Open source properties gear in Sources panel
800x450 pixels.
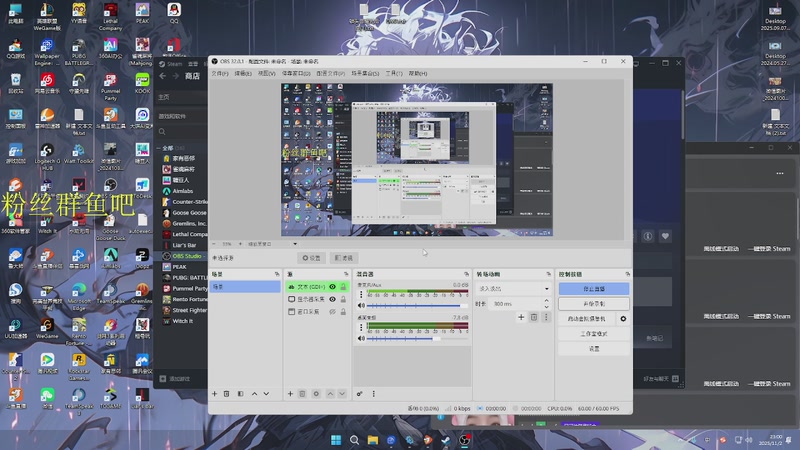[316, 394]
